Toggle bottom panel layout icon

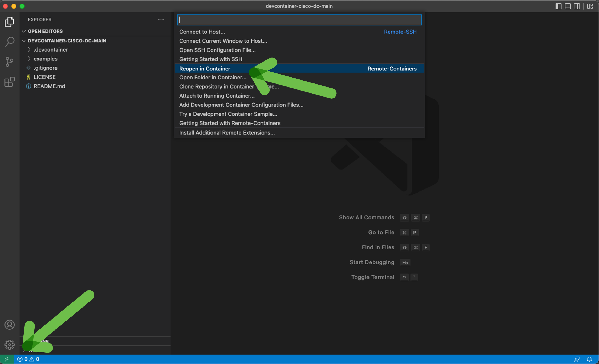[x=568, y=6]
